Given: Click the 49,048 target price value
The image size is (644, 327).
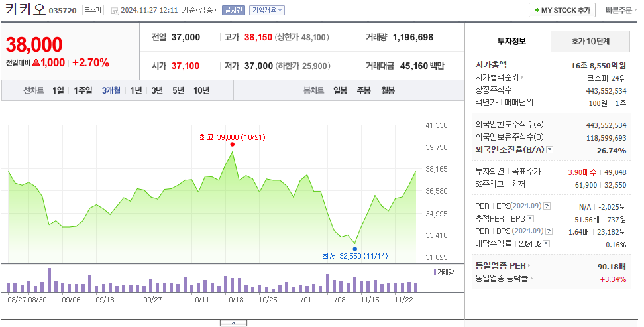Looking at the screenshot, I should click(x=615, y=172).
